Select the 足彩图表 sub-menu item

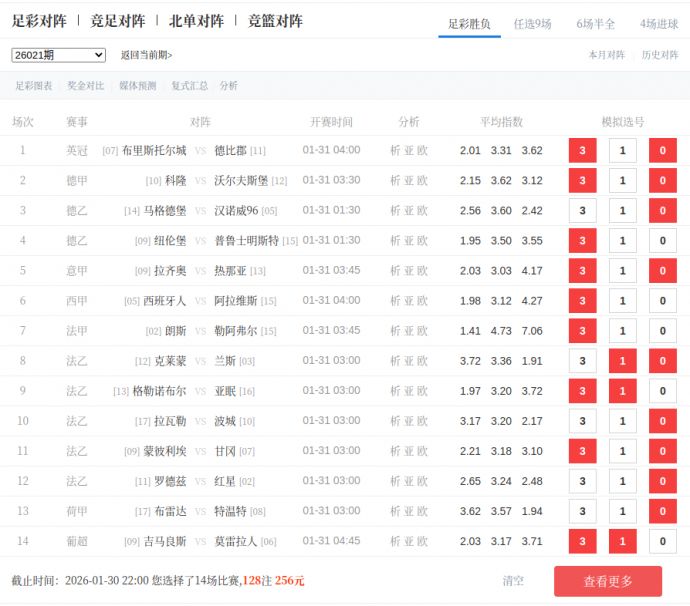click(34, 86)
